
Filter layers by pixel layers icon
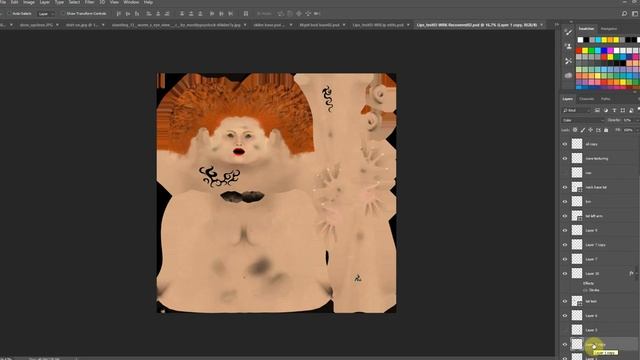click(597, 110)
